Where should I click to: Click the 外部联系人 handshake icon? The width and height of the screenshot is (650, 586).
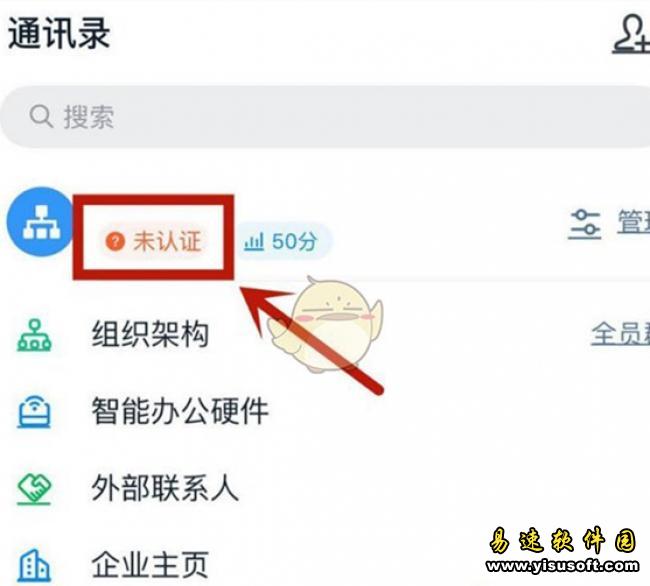pos(34,489)
